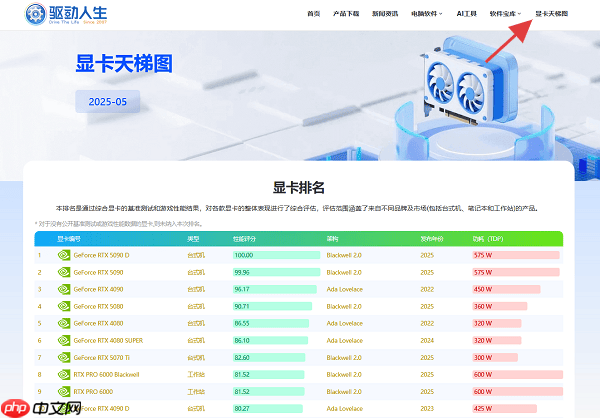Open the GeForce RTX 4090 link in rank 3

[x=98, y=289]
